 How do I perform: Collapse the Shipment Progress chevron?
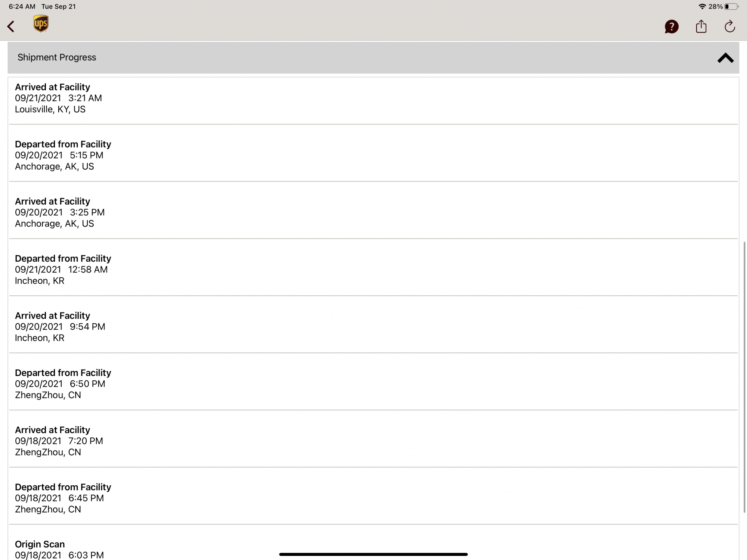pos(725,58)
